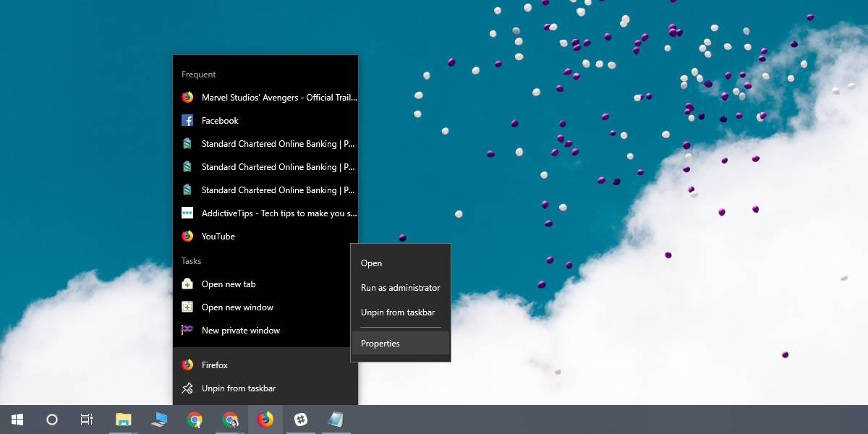
Task: Select the Firefox entry in the jump list
Action: (265, 365)
